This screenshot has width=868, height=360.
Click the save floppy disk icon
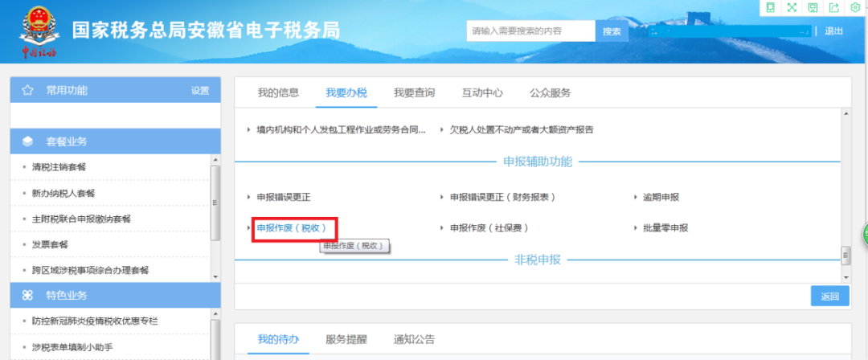[x=813, y=7]
